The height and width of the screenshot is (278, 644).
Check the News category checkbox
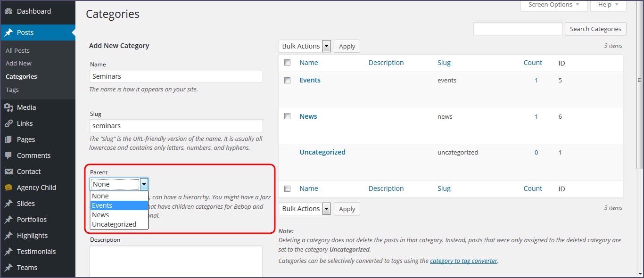287,116
